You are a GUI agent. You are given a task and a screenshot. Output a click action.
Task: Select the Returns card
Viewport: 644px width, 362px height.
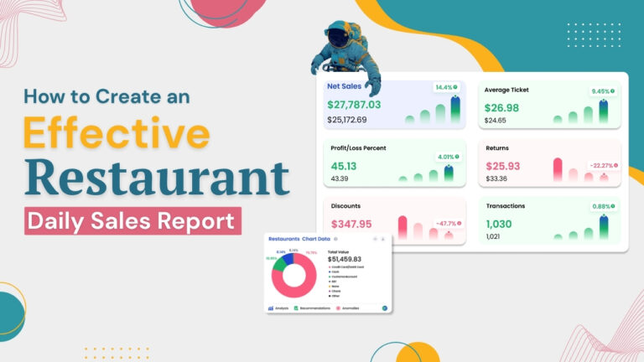click(x=549, y=163)
